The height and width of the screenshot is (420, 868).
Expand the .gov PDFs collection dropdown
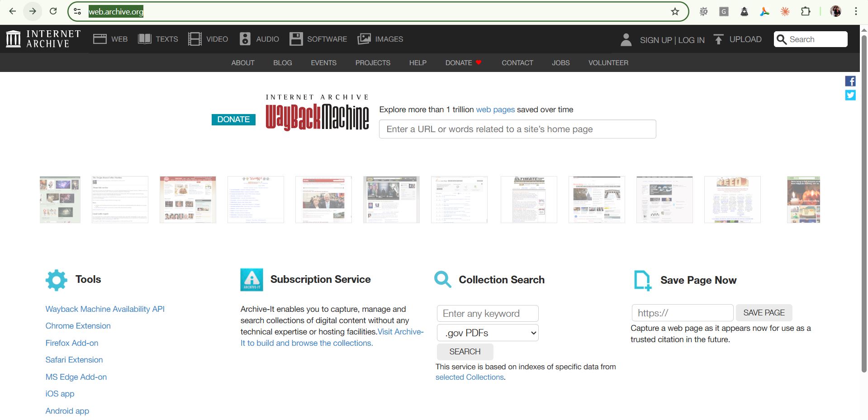click(x=488, y=333)
